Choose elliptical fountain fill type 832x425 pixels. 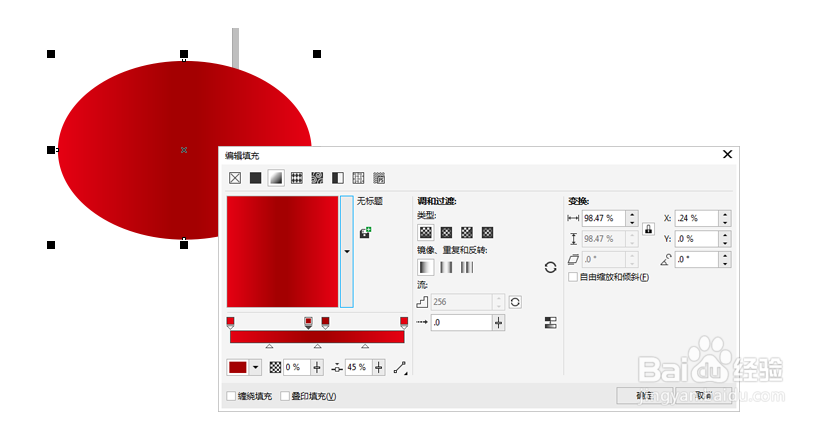tap(446, 232)
